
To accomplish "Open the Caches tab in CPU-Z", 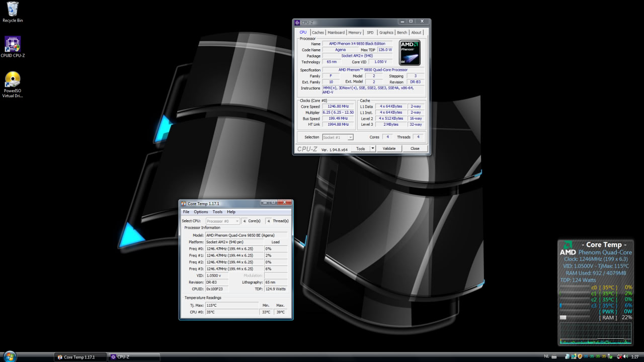I will tap(318, 33).
